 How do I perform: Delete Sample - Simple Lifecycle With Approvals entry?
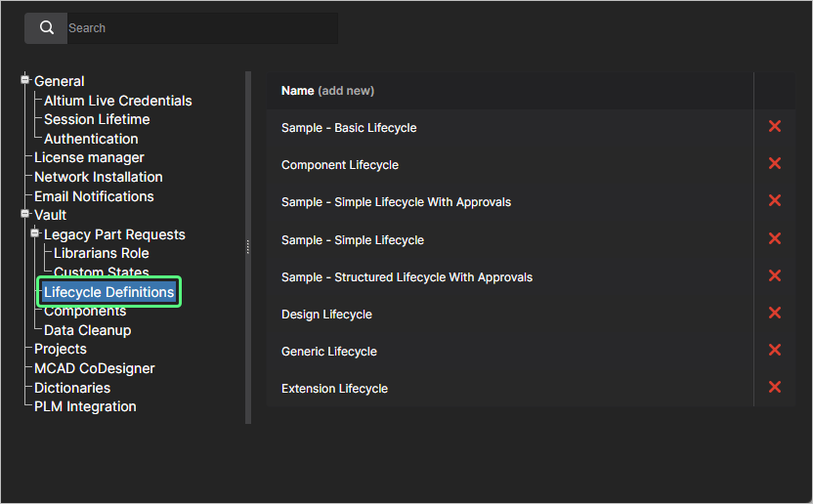[x=775, y=201]
